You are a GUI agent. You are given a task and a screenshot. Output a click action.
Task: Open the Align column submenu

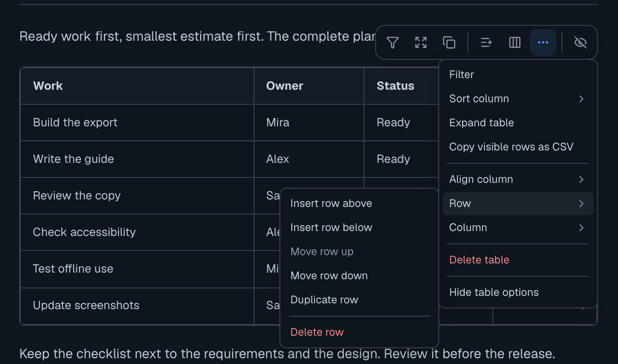518,180
